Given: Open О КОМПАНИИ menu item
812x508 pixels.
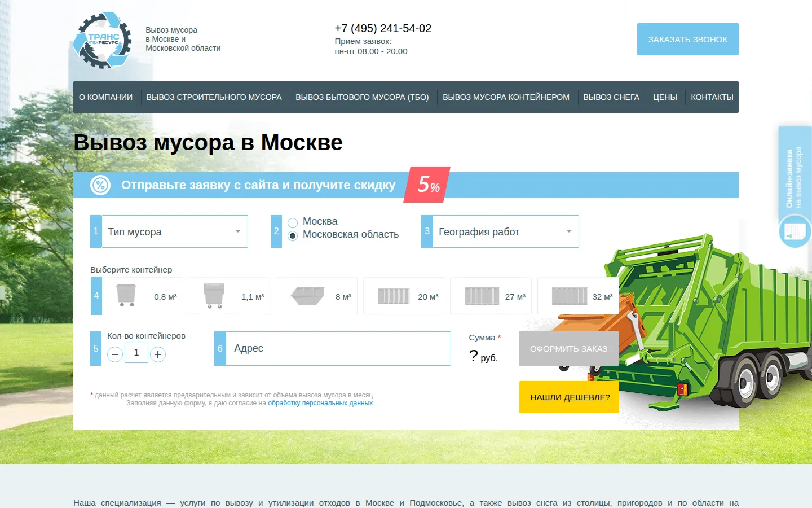Looking at the screenshot, I should 106,97.
